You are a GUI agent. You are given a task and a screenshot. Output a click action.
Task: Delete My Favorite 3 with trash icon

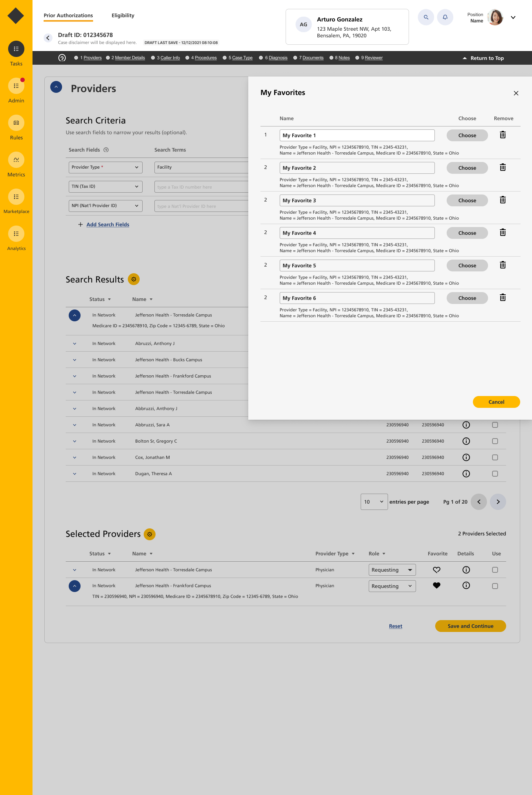coord(503,200)
